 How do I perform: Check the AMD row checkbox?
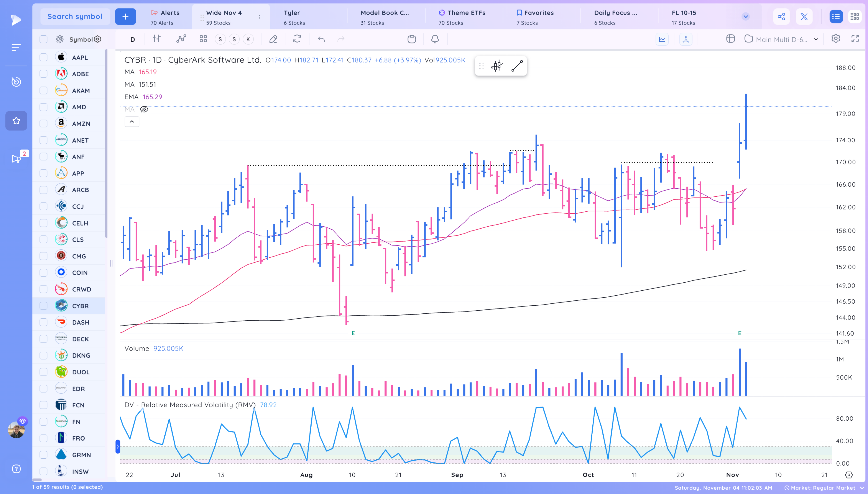tap(43, 107)
